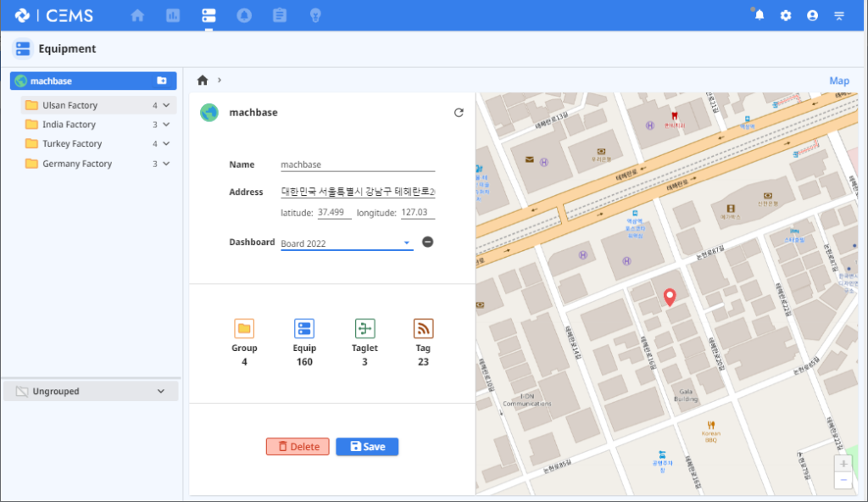Open the chart dashboard icon in navbar
The height and width of the screenshot is (502, 868).
click(173, 15)
